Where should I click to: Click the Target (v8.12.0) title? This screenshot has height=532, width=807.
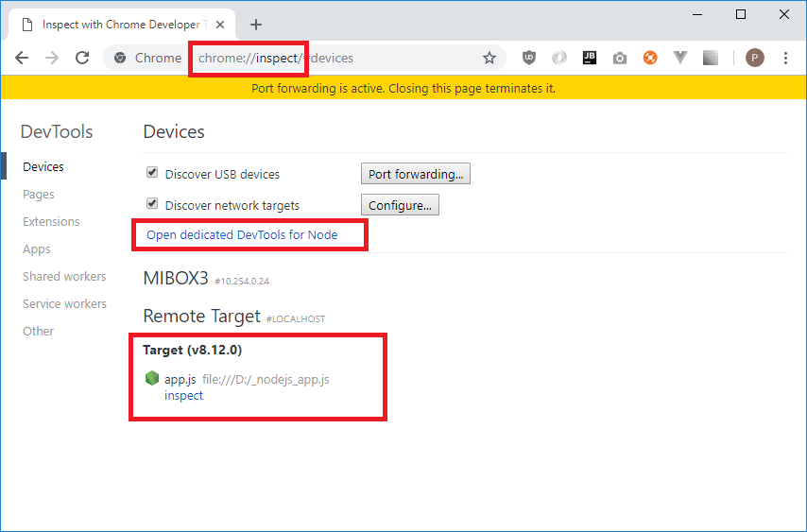(193, 350)
